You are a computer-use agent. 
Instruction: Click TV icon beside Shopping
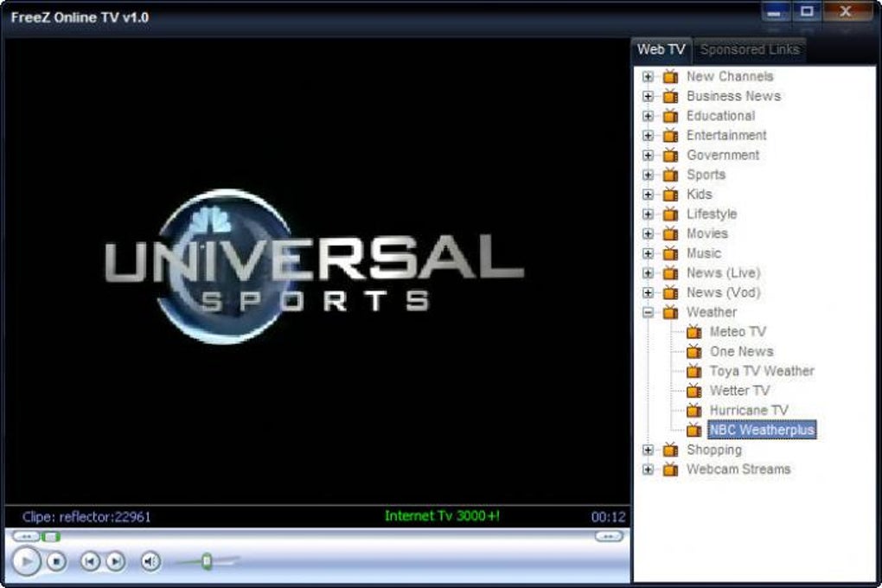coord(670,450)
